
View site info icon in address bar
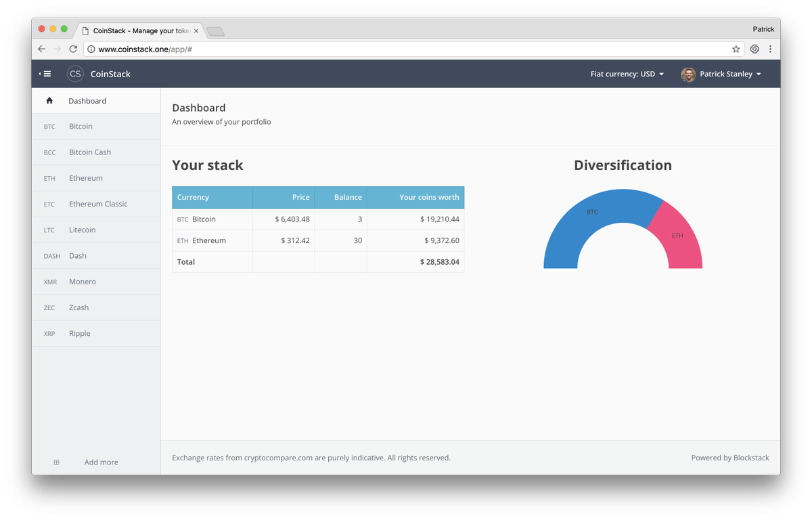coord(91,49)
